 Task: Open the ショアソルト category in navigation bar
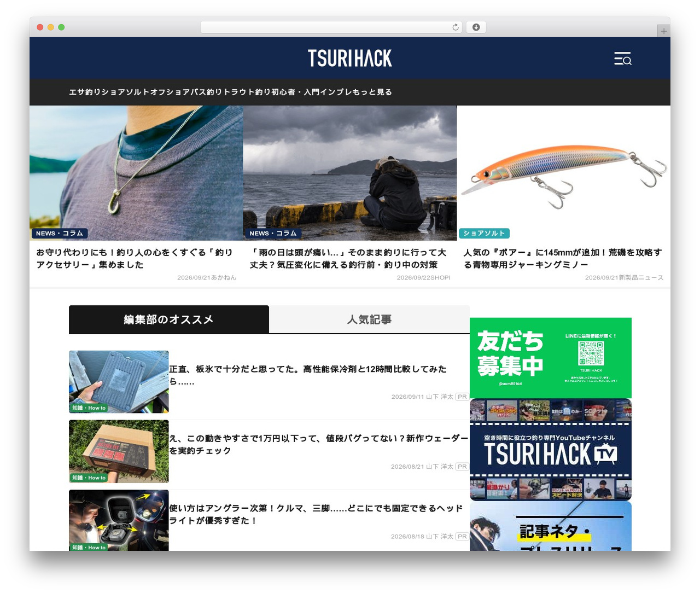(x=125, y=92)
